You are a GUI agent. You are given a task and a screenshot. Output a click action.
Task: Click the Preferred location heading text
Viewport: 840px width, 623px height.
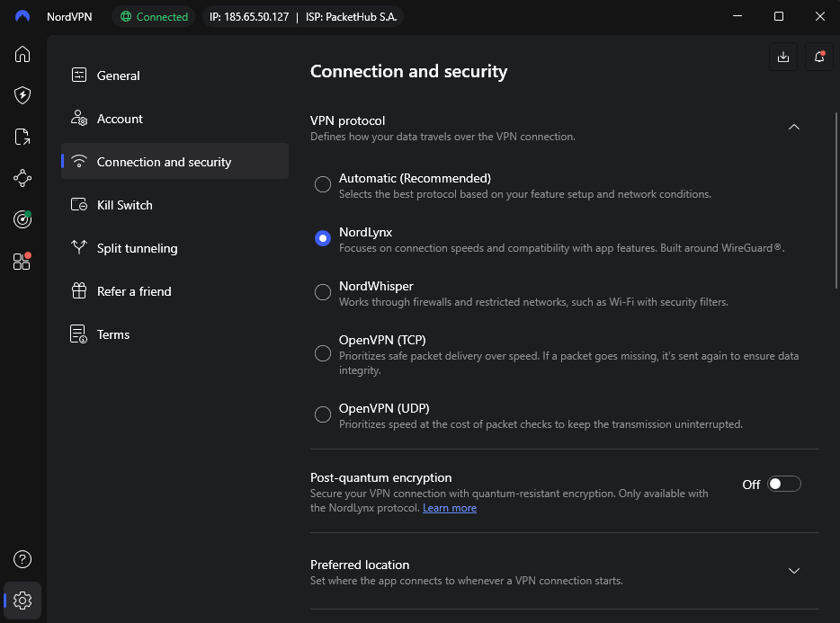(360, 565)
